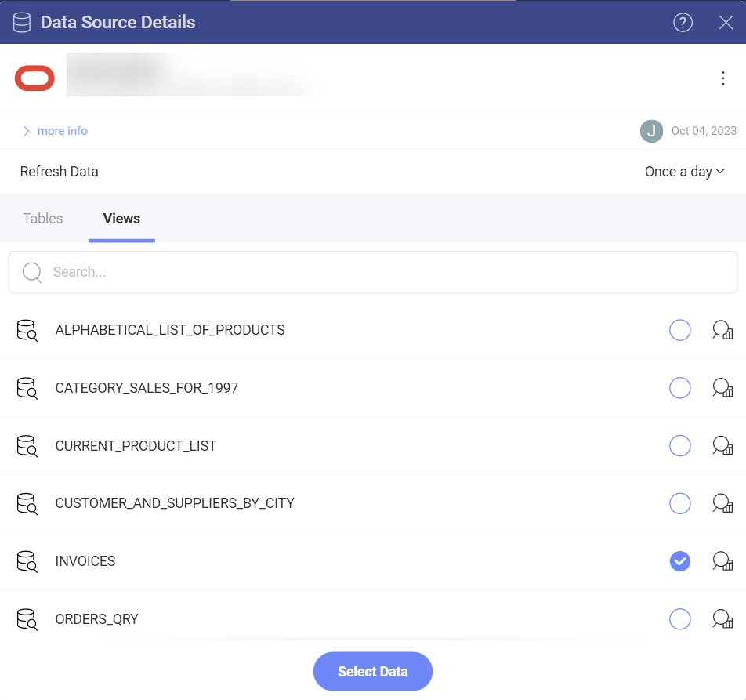Click the ORDERS_QRY row name
This screenshot has height=700, width=746.
[x=96, y=619]
